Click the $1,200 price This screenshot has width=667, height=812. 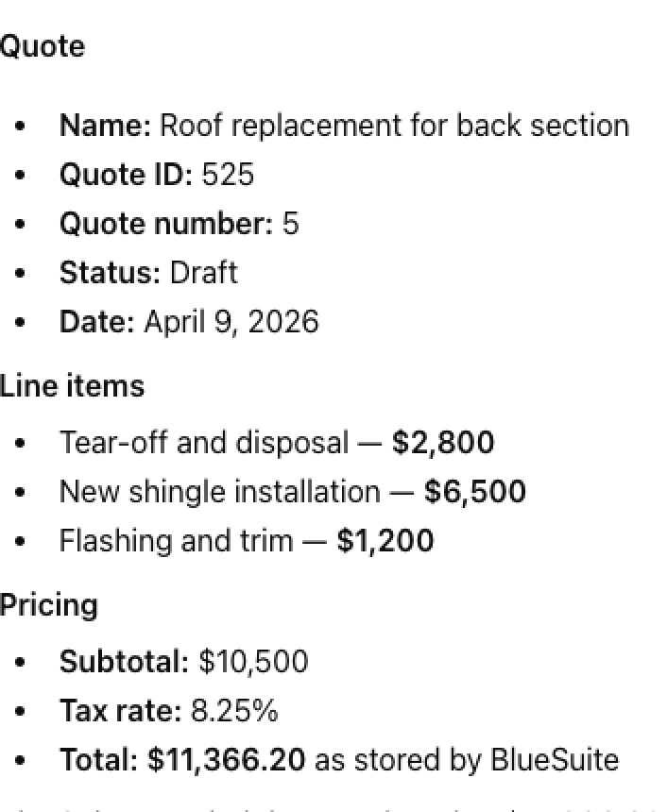[385, 541]
